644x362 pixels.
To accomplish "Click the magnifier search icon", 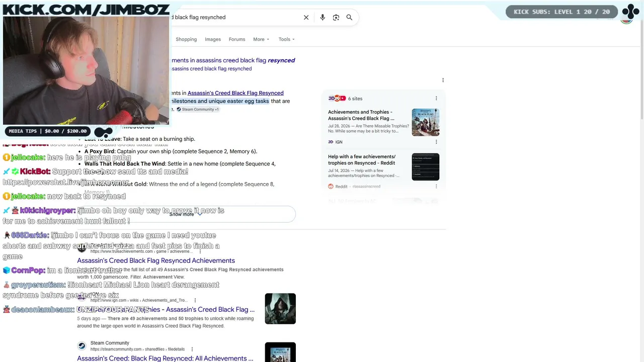I will point(349,18).
